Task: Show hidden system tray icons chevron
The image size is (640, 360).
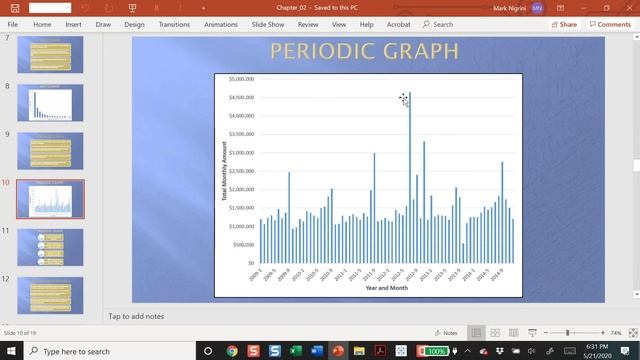Action: tap(468, 351)
